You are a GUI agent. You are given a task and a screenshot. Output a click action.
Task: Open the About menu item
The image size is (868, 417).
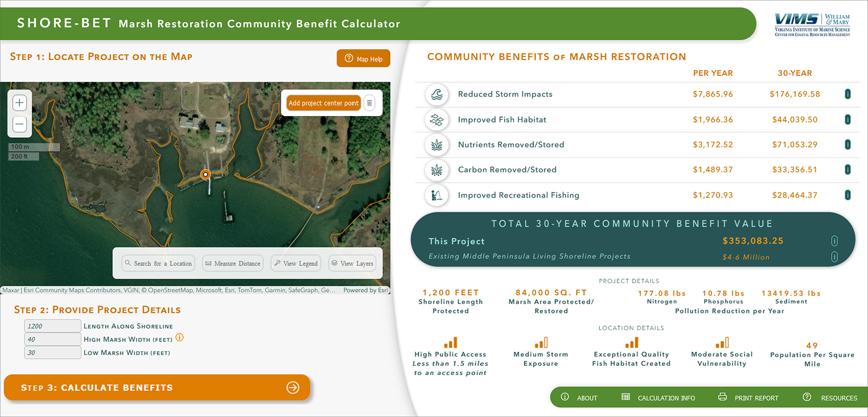tap(586, 397)
